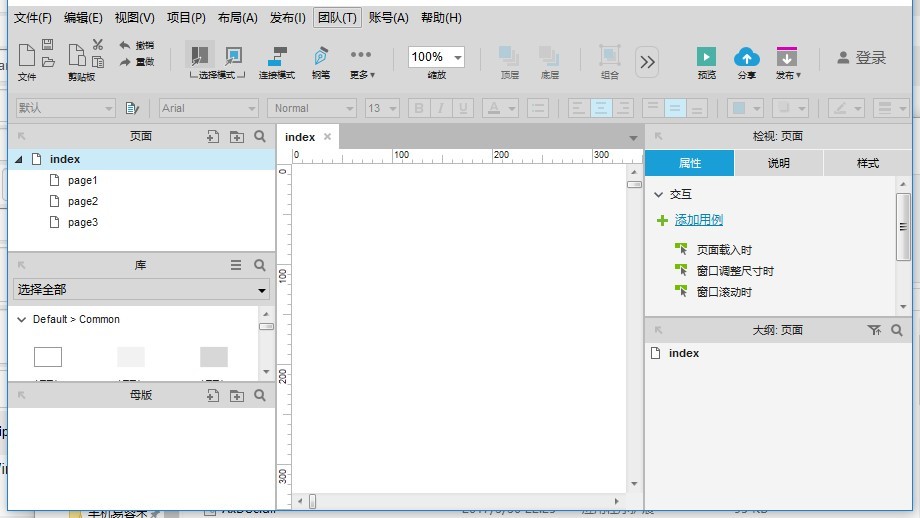The height and width of the screenshot is (518, 920).
Task: Open the 选择全部 library dropdown
Action: 141,290
